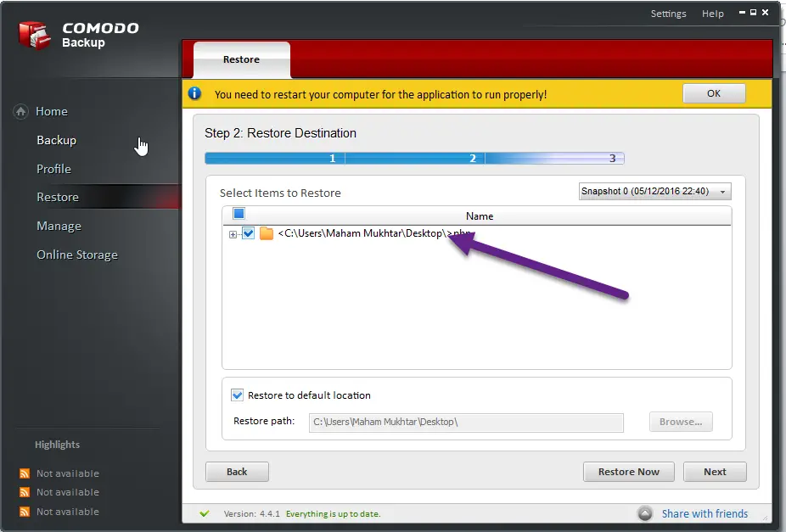Go to Profile in sidebar

pos(53,169)
